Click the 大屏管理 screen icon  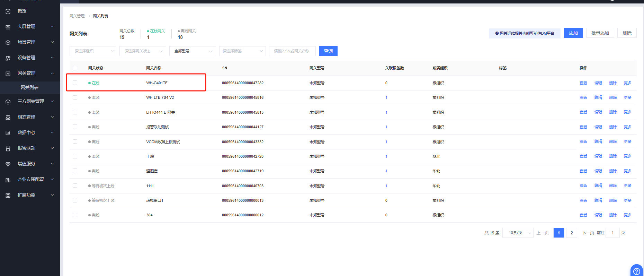[x=8, y=27]
